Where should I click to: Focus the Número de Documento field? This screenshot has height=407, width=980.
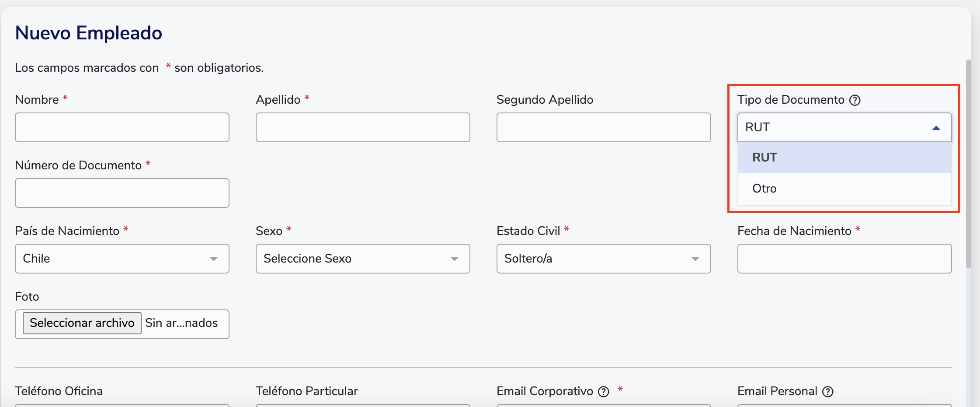tap(122, 193)
